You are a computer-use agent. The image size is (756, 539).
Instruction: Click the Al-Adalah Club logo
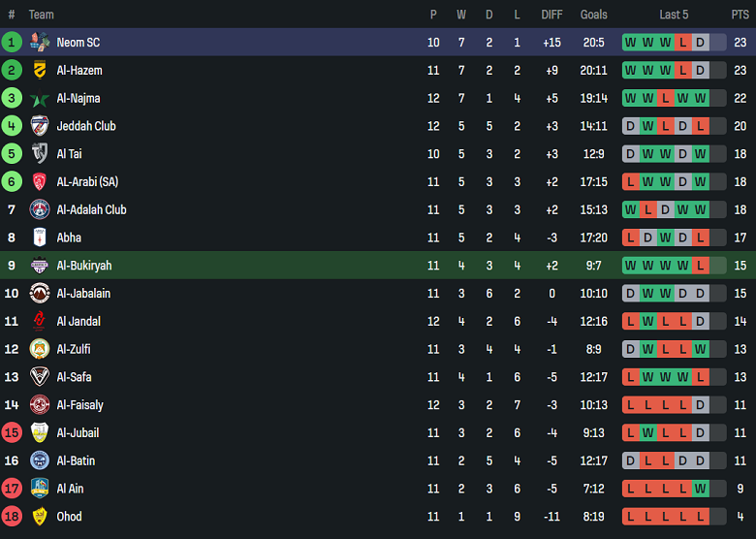click(40, 209)
